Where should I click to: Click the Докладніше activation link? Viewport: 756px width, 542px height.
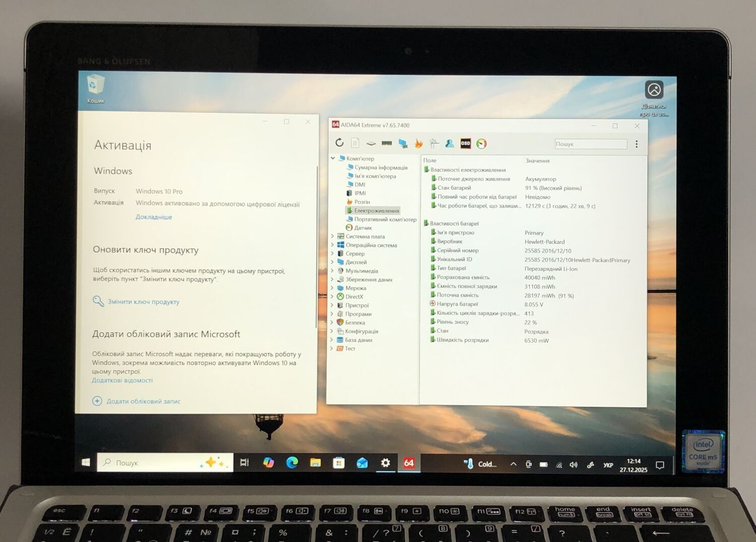point(154,217)
